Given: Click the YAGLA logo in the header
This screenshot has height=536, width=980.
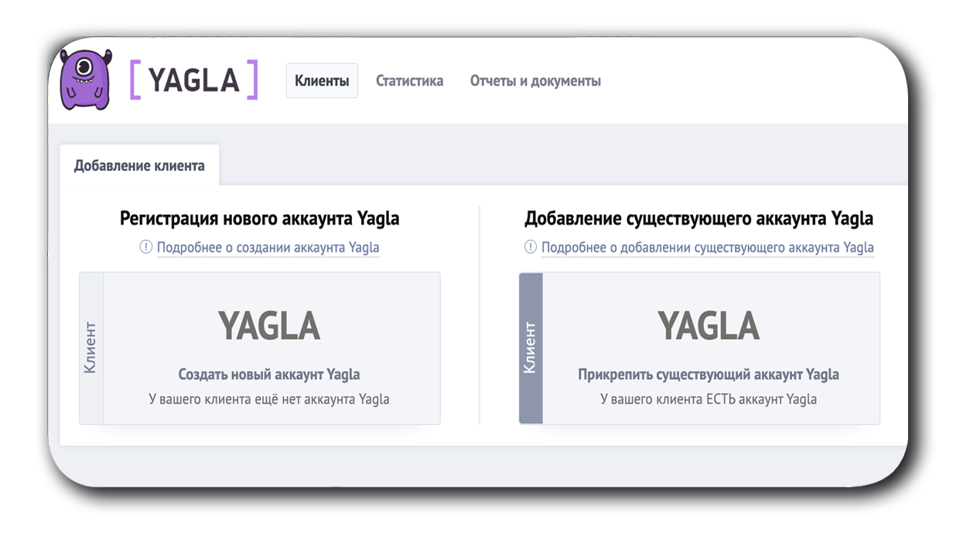Looking at the screenshot, I should pos(193,80).
